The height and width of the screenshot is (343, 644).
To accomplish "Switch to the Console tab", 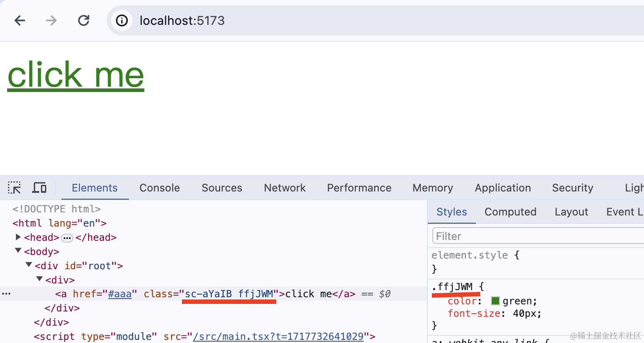I will [160, 188].
